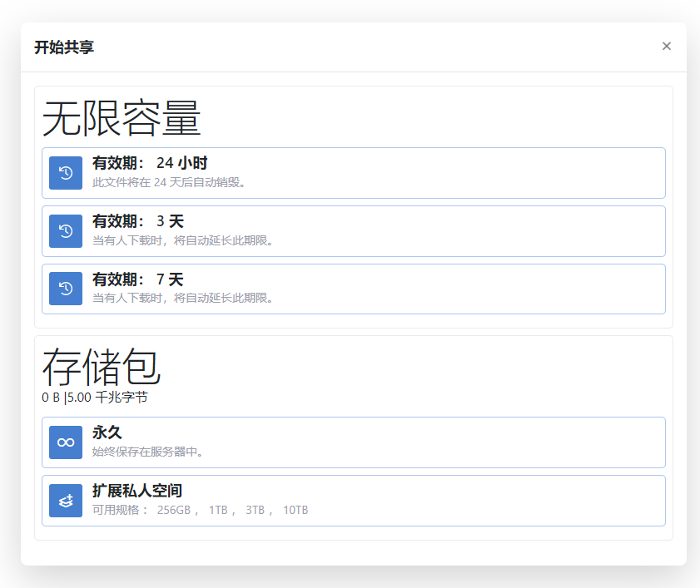Click the 开始共享 dialog title
The image size is (700, 588).
62,47
